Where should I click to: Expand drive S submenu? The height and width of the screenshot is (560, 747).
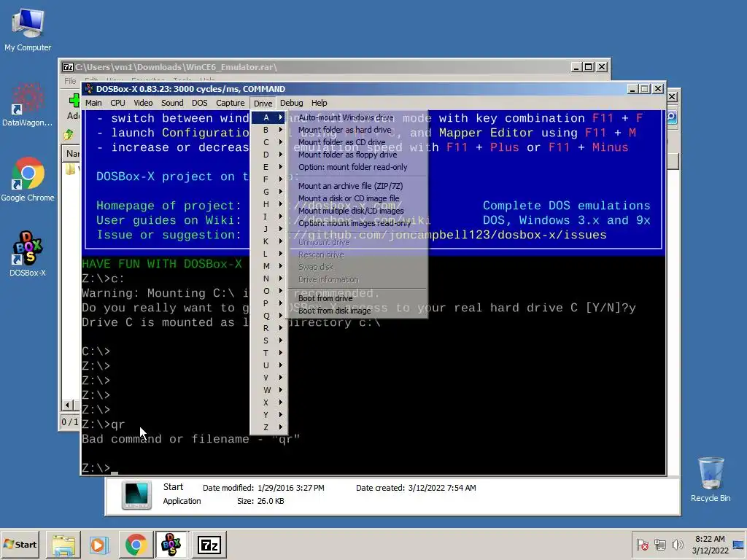(x=268, y=341)
